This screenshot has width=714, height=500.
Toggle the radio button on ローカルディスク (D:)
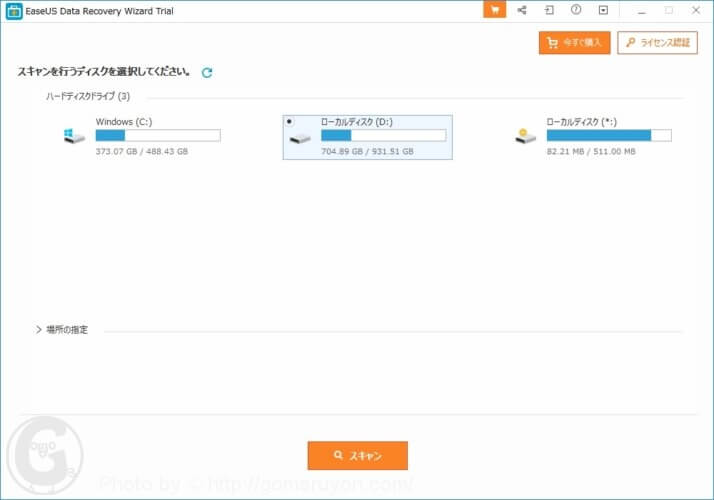[x=289, y=122]
